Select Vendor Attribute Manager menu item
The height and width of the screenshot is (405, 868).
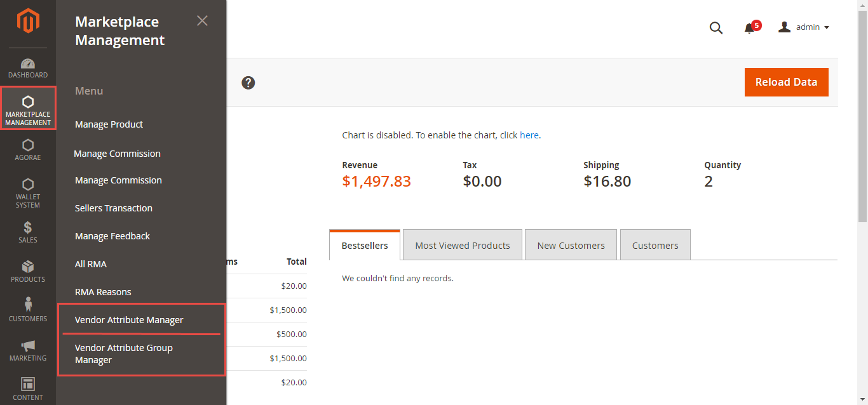tap(129, 320)
